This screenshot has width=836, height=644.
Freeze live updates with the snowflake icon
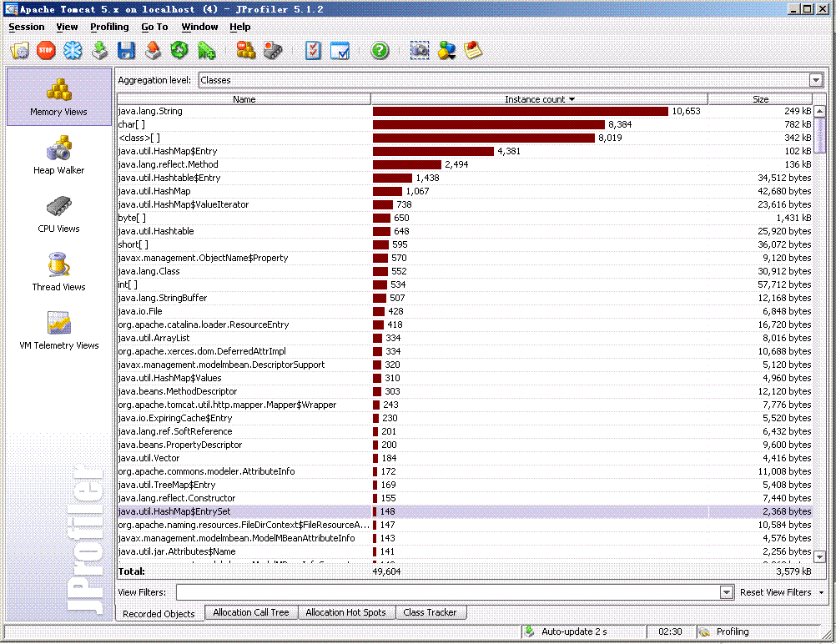point(73,50)
